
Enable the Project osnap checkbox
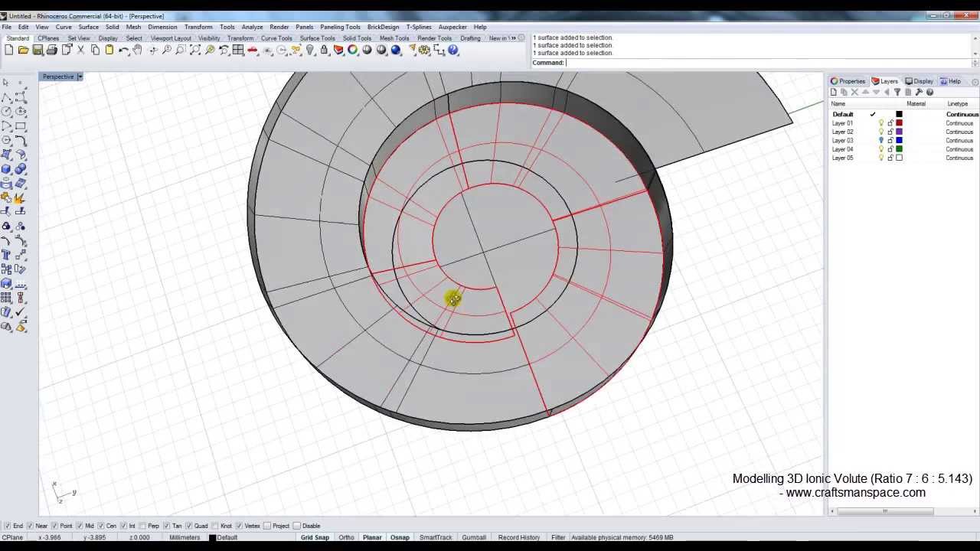pos(267,526)
